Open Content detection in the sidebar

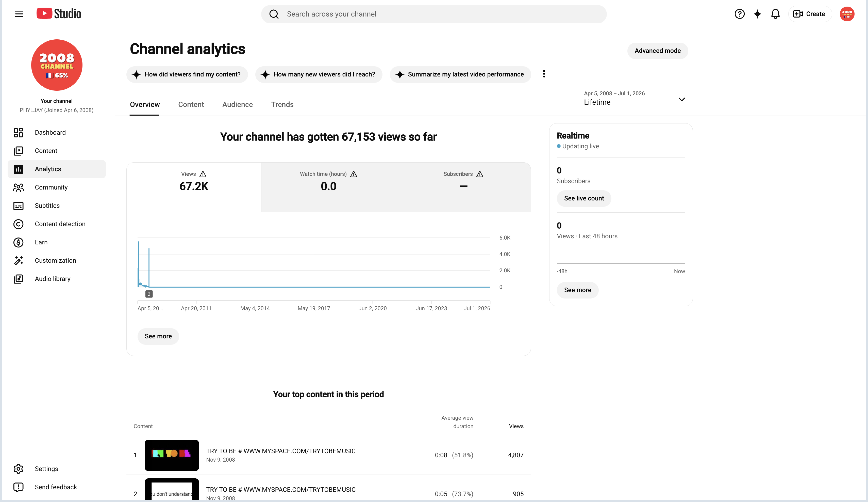57,224
